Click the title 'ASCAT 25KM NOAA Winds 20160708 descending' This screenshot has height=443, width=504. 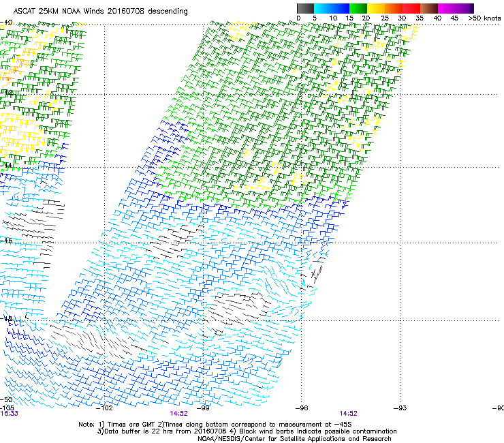(x=100, y=12)
